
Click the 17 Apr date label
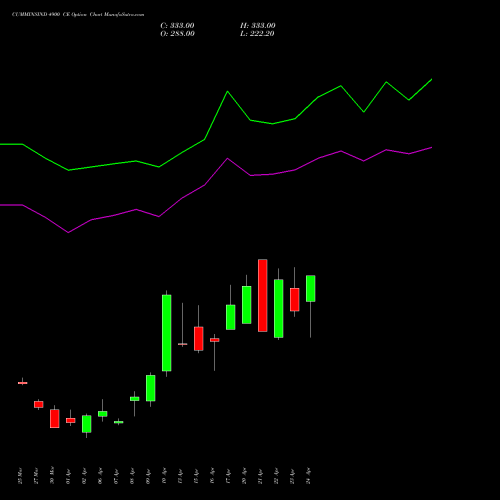point(228,476)
